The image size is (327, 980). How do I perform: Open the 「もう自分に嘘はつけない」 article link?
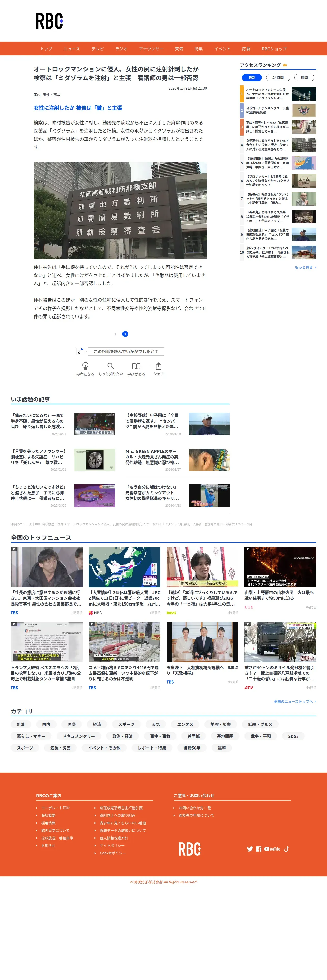(x=152, y=493)
